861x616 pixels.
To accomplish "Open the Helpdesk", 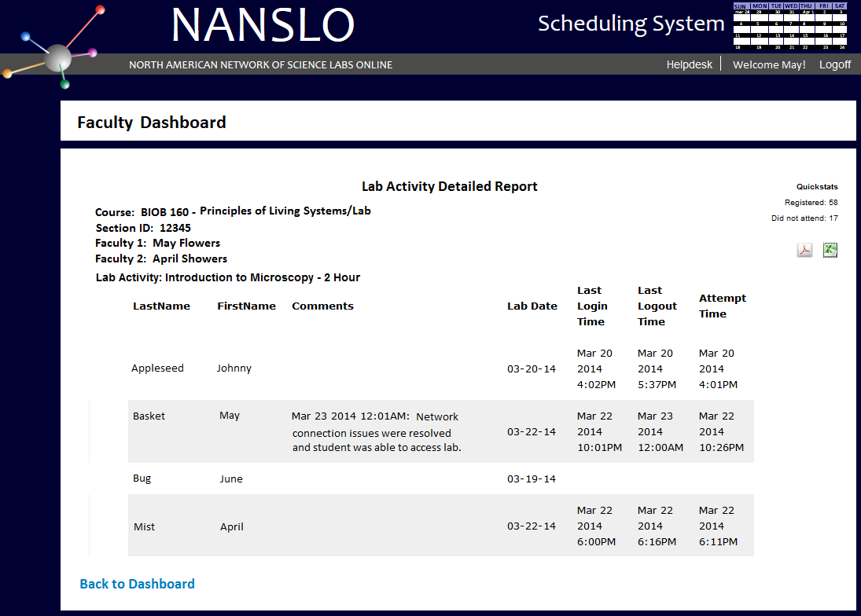I will (x=689, y=64).
